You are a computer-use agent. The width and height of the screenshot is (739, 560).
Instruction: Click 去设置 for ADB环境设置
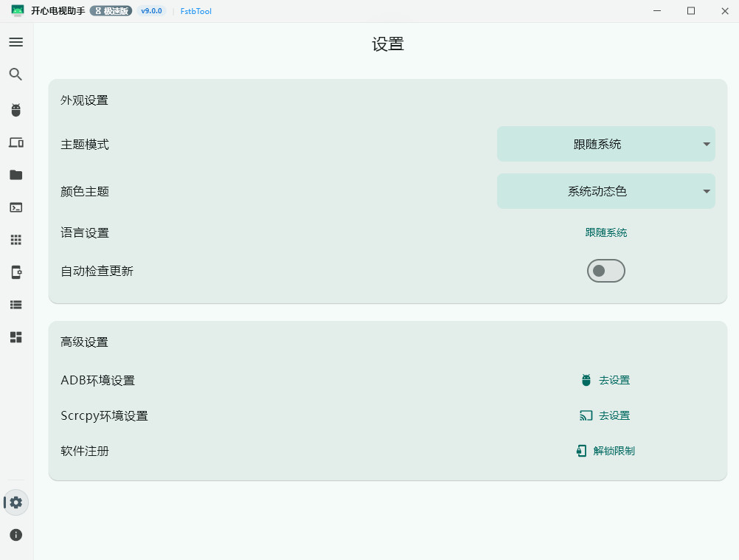(614, 380)
